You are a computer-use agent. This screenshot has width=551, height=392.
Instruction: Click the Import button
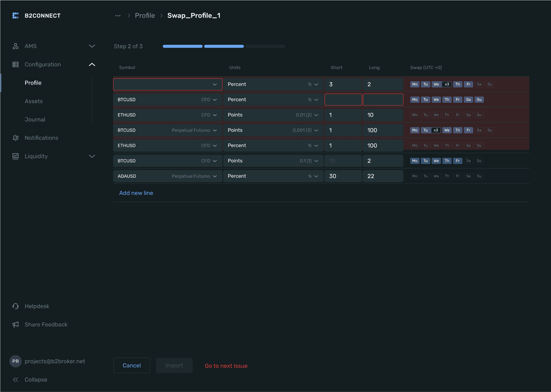pos(174,365)
